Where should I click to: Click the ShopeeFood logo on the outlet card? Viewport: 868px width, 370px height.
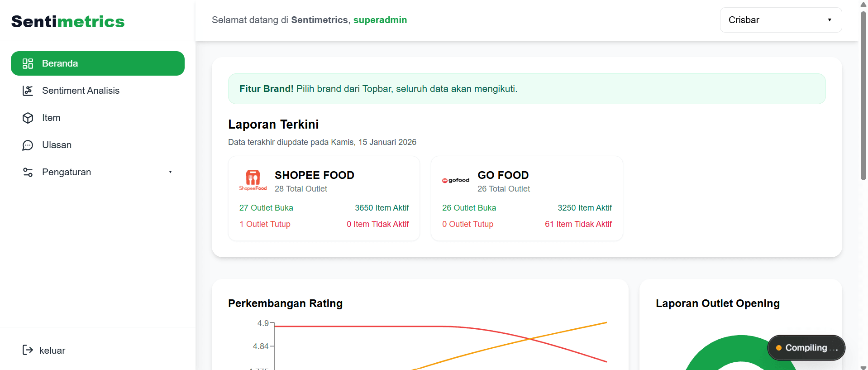253,180
